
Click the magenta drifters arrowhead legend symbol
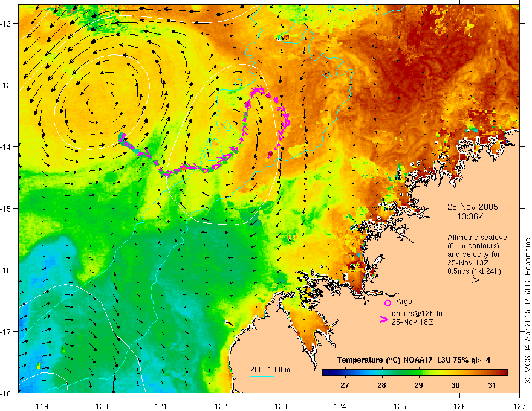pyautogui.click(x=384, y=319)
